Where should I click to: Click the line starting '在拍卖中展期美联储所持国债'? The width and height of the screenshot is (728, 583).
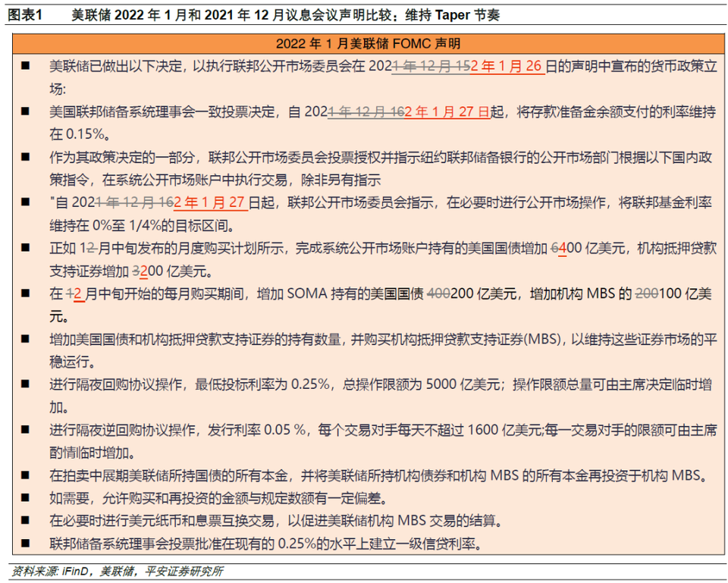[x=380, y=476]
